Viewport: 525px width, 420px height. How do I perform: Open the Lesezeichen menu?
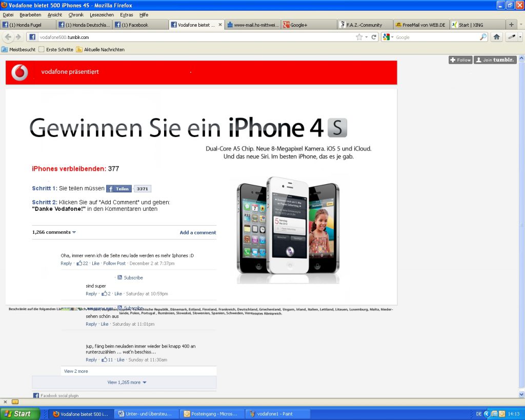click(102, 15)
